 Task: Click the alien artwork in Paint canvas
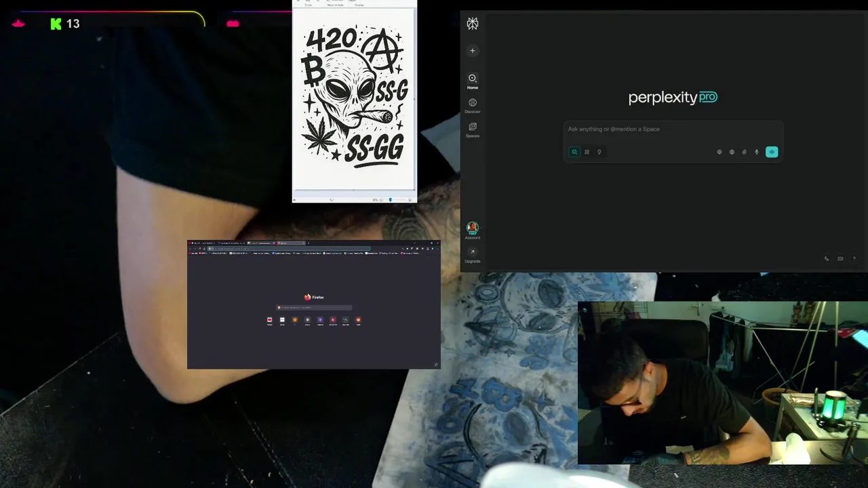pyautogui.click(x=354, y=98)
